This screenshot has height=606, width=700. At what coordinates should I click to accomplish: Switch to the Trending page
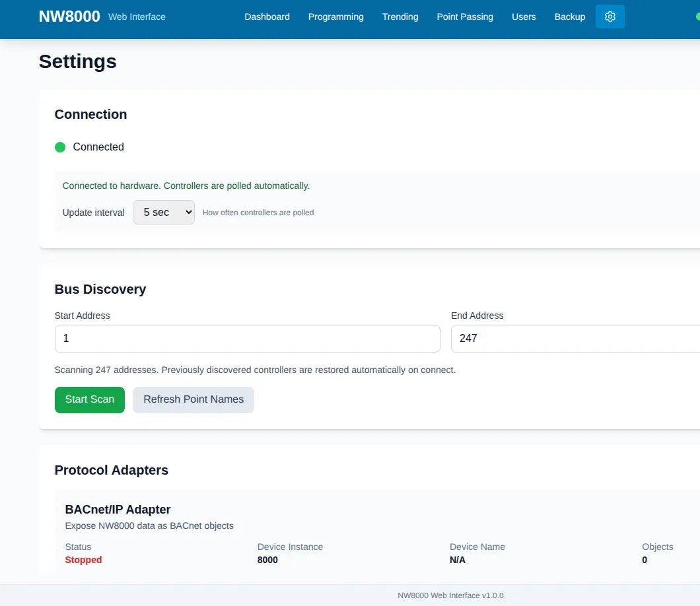tap(400, 17)
